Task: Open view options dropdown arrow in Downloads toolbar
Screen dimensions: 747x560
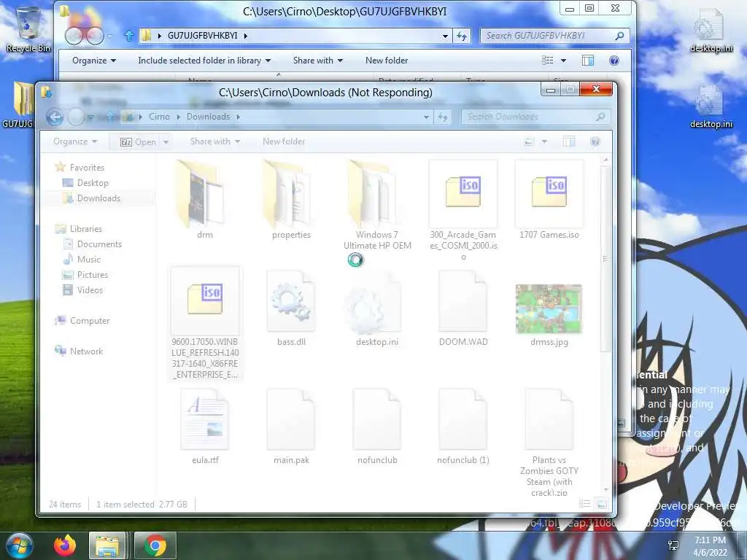Action: [x=544, y=141]
